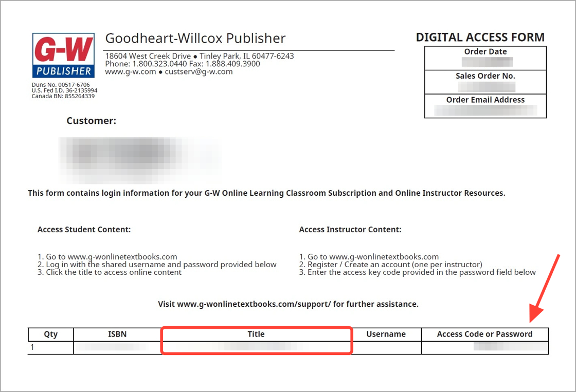Click the blurred Order Date value
The width and height of the screenshot is (576, 392).
click(x=487, y=62)
